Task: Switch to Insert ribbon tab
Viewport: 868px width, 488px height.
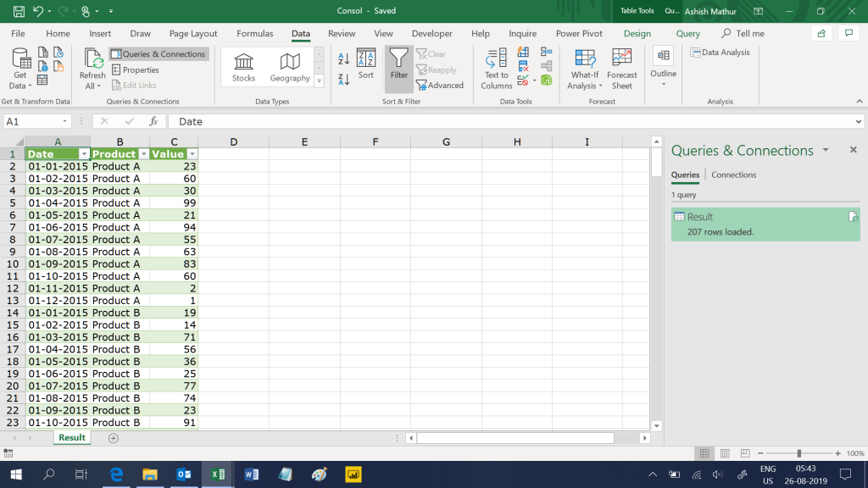Action: click(x=100, y=34)
